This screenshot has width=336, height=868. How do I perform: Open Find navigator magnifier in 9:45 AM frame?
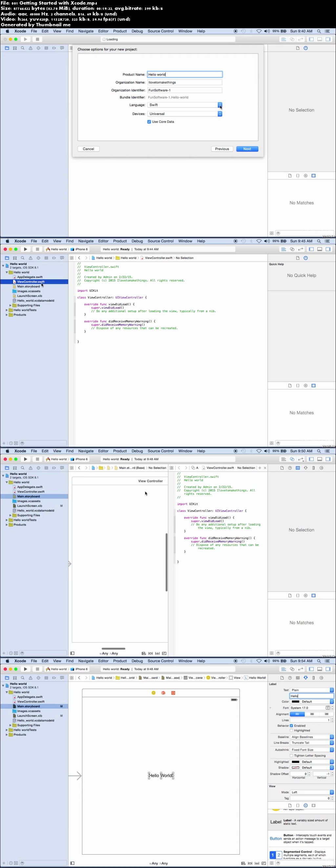point(23,258)
